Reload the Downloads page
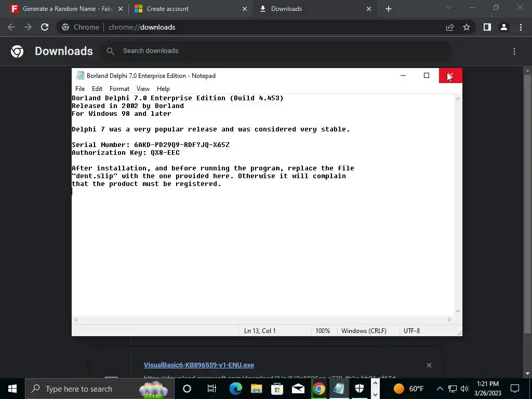532x399 pixels. click(x=45, y=27)
